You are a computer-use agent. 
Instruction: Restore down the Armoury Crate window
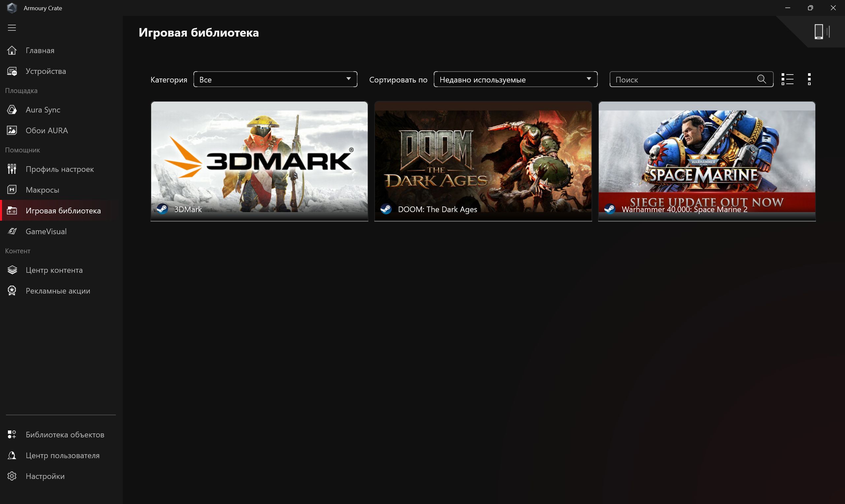point(810,8)
